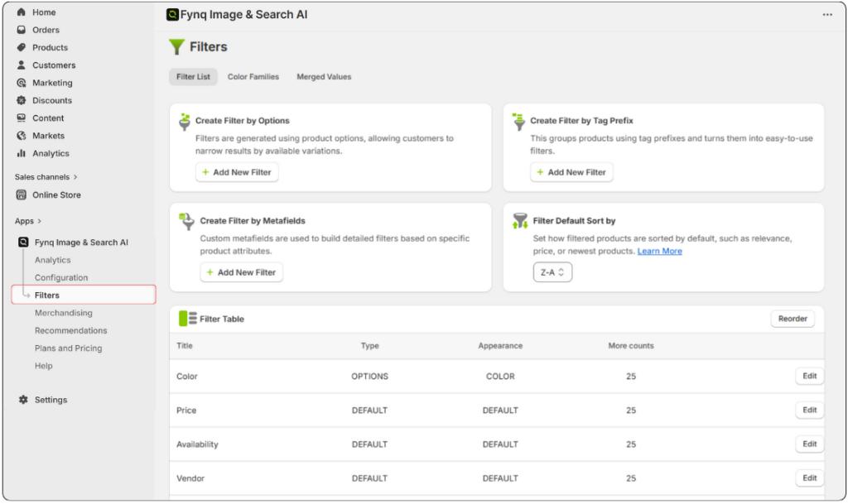Image resolution: width=848 pixels, height=504 pixels.
Task: Click the Type column header
Action: [x=370, y=346]
